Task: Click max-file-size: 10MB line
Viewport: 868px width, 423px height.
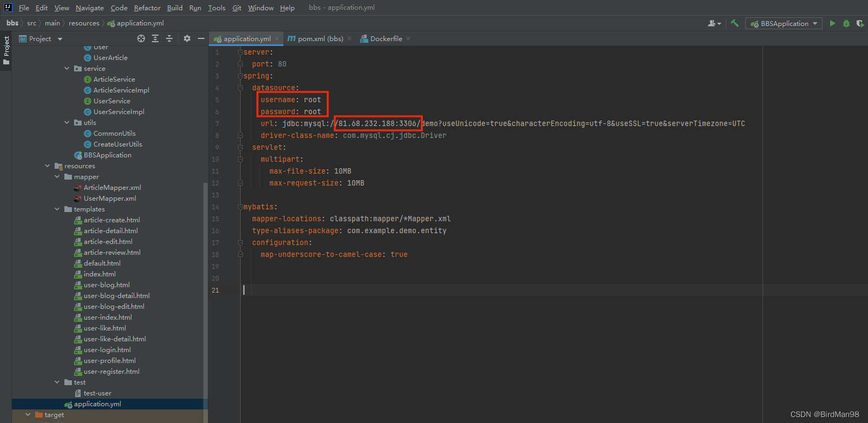Action: pyautogui.click(x=310, y=171)
